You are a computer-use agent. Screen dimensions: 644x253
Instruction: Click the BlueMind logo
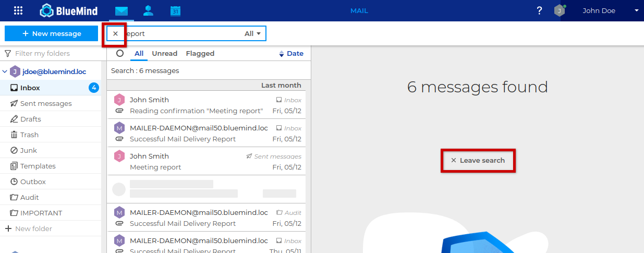[x=69, y=10]
